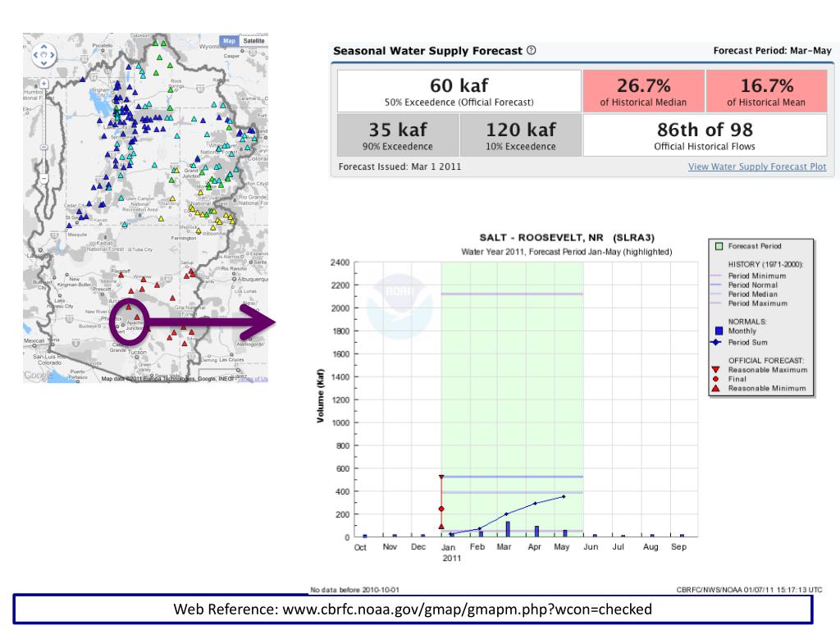Image resolution: width=840 pixels, height=630 pixels.
Task: Click the red Final forecast dot on chart
Action: click(441, 509)
